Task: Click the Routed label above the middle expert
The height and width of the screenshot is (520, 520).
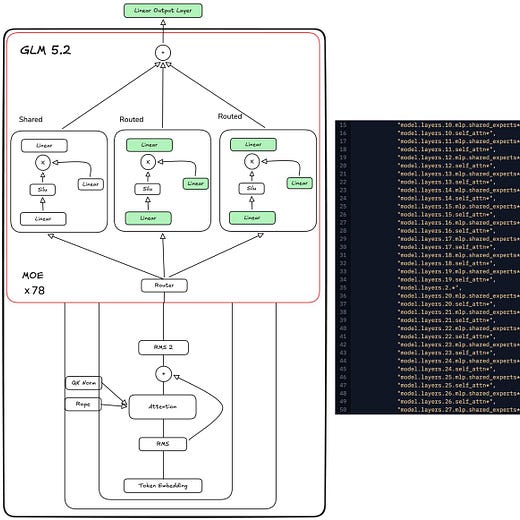Action: click(x=131, y=119)
